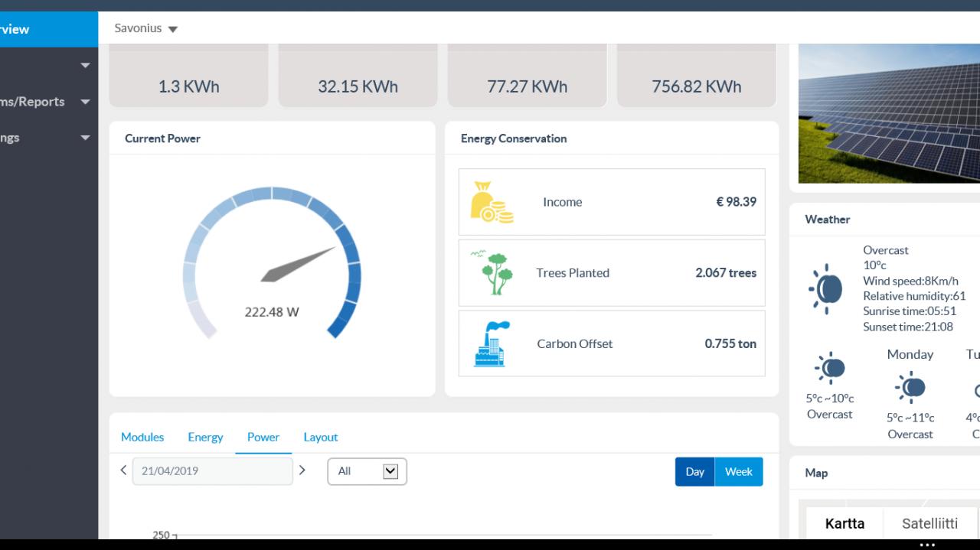Switch to the Modules tab
The image size is (980, 550).
coord(142,437)
